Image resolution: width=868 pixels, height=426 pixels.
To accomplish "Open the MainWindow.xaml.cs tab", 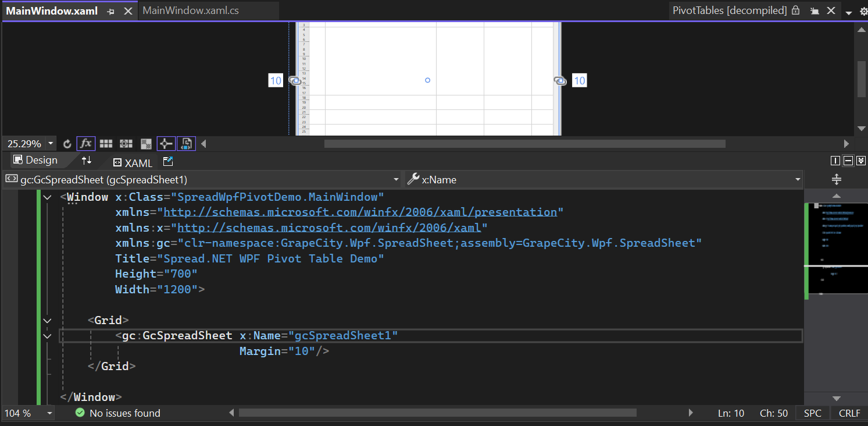I will (x=191, y=10).
